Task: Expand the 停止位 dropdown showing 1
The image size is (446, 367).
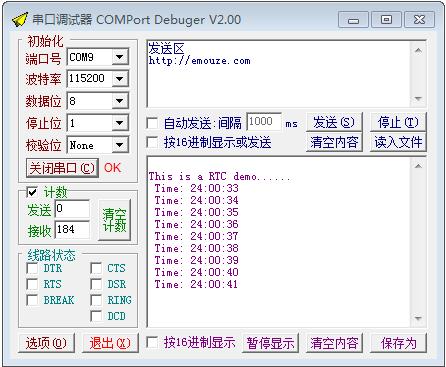Action: point(120,123)
